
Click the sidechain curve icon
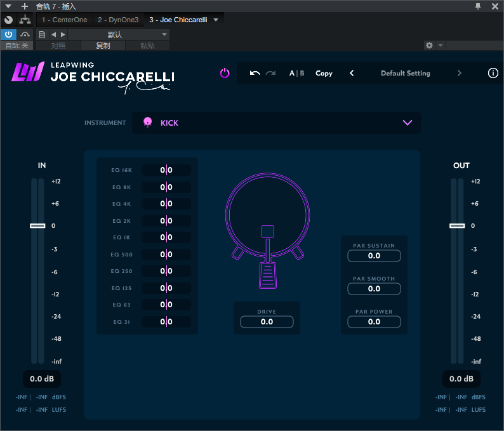click(x=25, y=34)
